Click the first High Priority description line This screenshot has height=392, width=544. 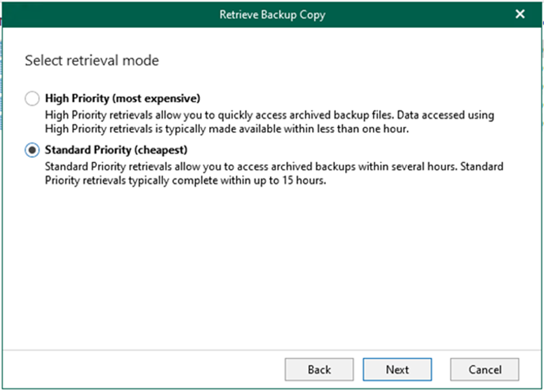[269, 115]
